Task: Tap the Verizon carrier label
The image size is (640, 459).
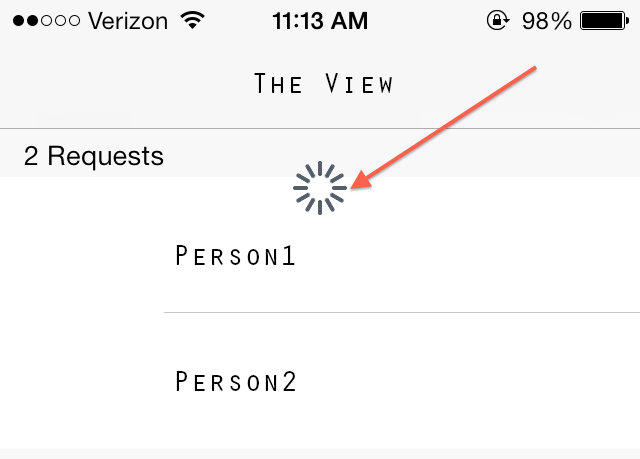Action: [128, 21]
